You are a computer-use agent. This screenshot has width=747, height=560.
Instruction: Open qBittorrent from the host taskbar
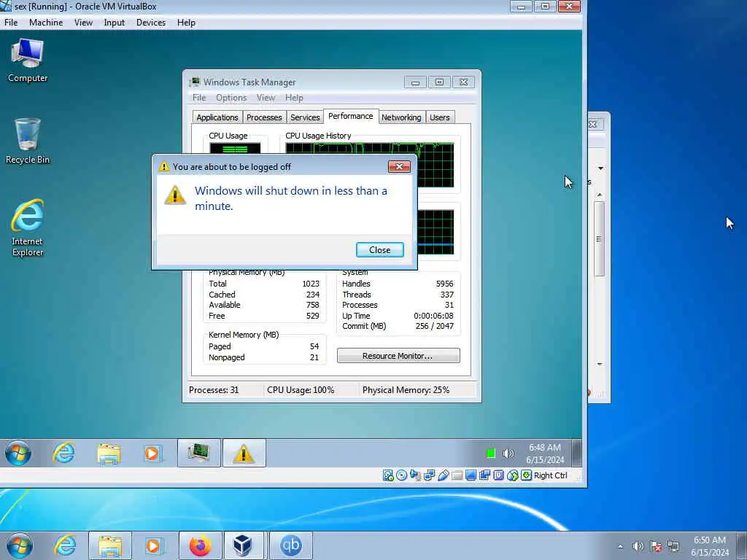click(291, 545)
